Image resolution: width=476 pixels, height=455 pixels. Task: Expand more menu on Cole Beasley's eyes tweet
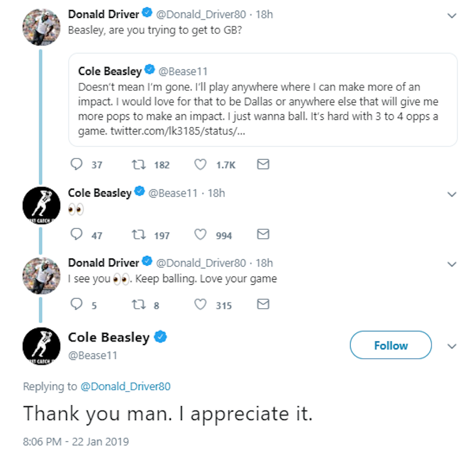click(452, 194)
